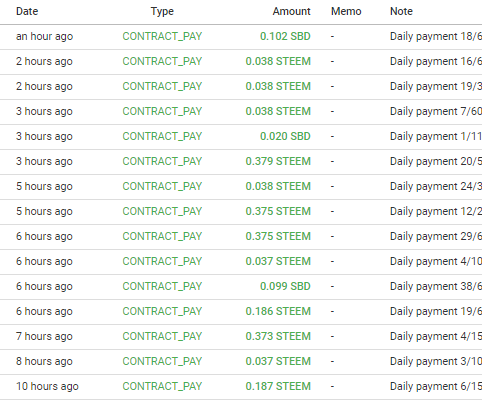The image size is (482, 403).
Task: Click CONTRACT_PAY in the 0.187 STEEM row
Action: (x=162, y=386)
